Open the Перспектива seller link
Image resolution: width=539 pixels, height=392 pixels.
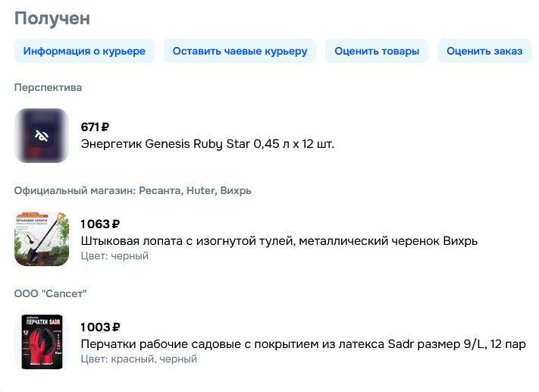coord(48,87)
